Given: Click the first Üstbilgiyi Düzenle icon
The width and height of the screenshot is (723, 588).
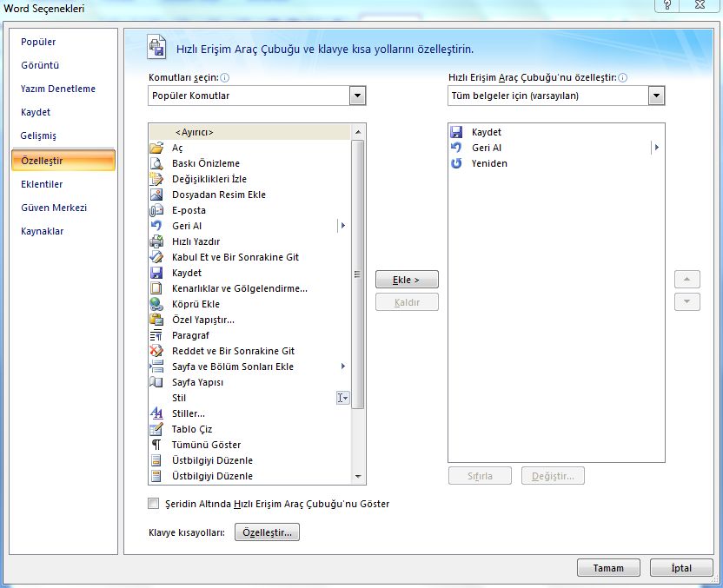Looking at the screenshot, I should pos(156,460).
